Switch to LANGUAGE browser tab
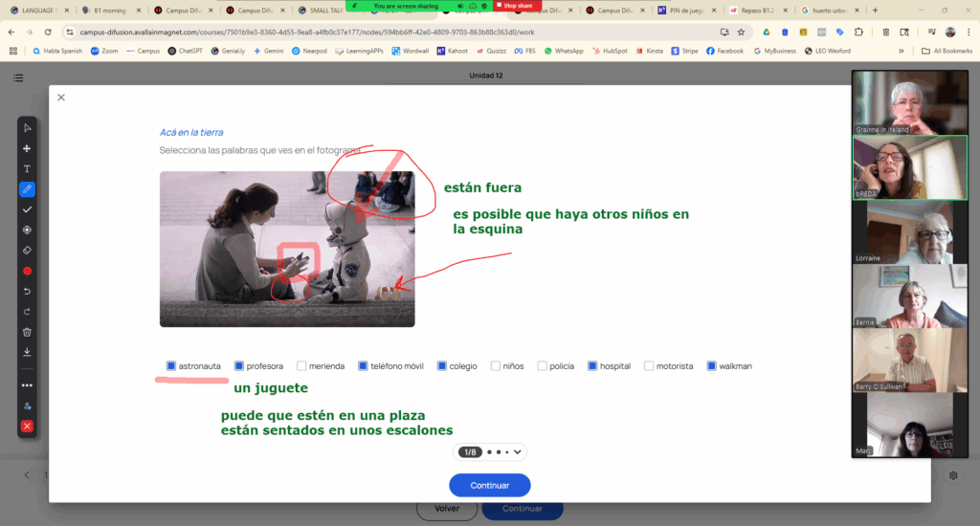The height and width of the screenshot is (526, 980). click(x=38, y=11)
